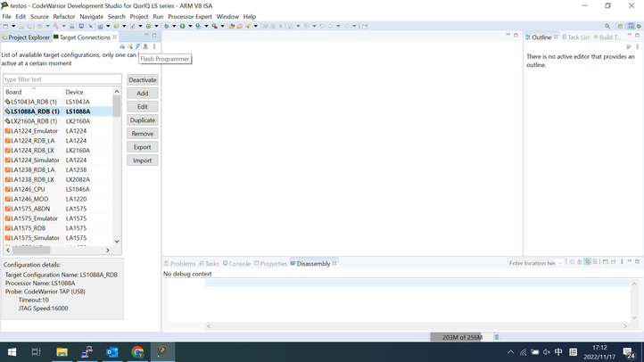Click the Windows Start button
This screenshot has width=644, height=362.
[x=12, y=351]
